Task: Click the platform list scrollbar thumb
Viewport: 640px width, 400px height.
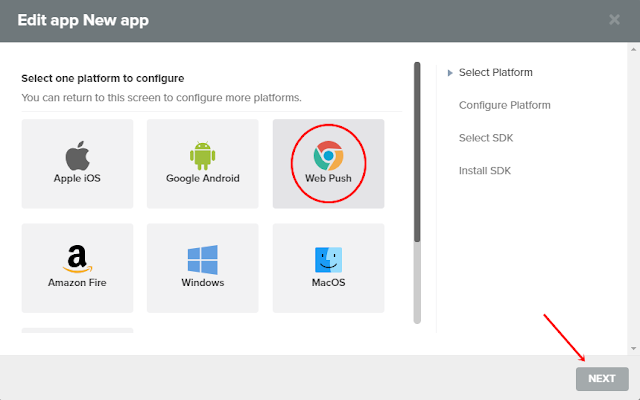Action: click(417, 152)
